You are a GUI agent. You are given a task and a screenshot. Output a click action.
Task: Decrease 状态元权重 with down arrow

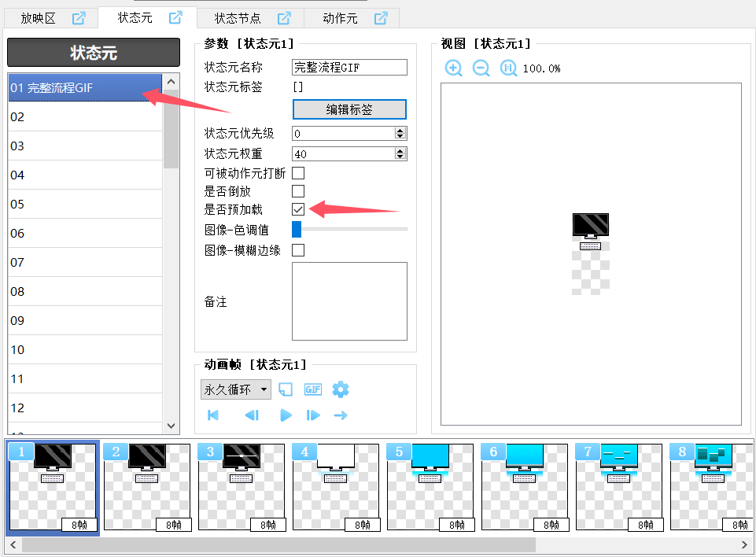(400, 157)
